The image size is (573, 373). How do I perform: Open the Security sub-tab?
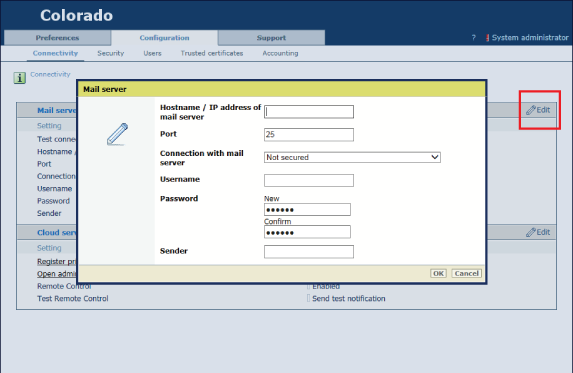point(111,53)
